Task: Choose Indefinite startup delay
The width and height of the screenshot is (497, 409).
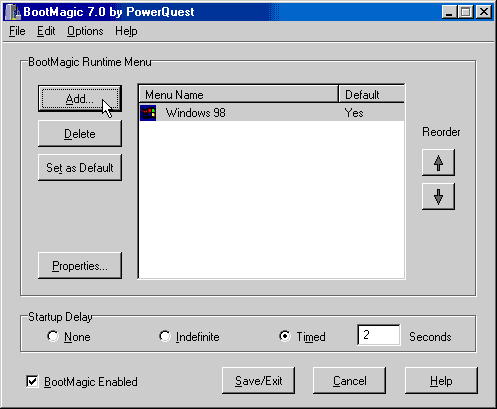Action: point(165,336)
